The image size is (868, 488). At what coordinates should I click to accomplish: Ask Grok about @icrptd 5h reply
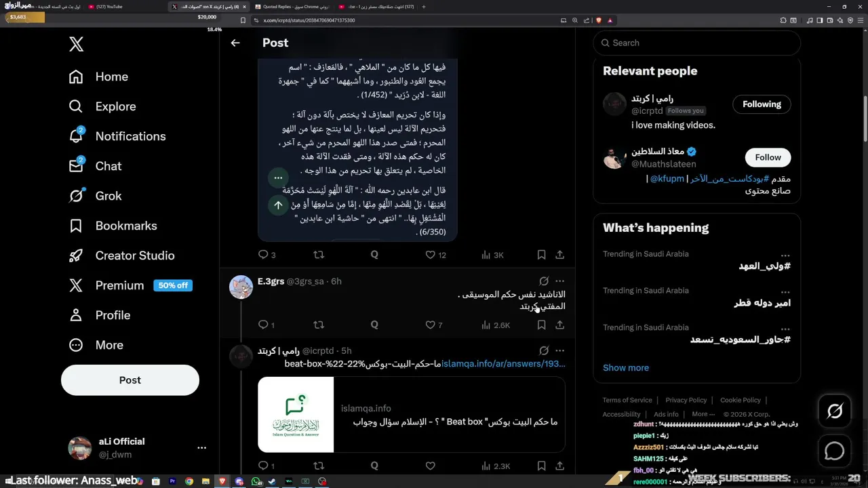pos(544,350)
